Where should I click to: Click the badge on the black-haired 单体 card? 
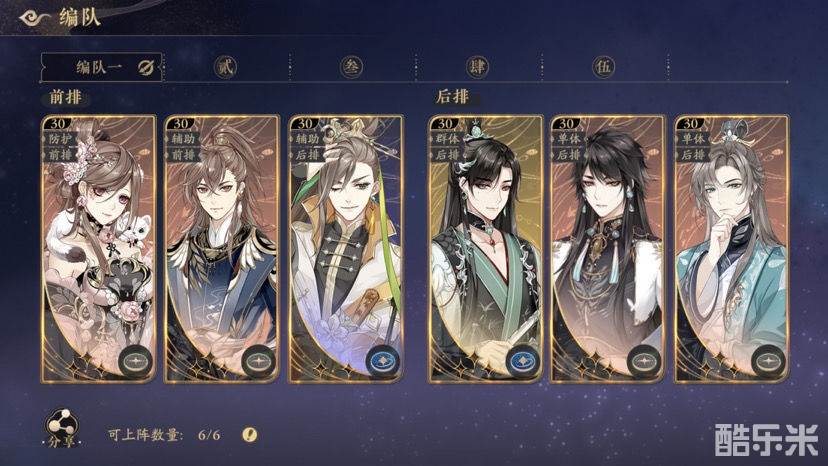[x=644, y=362]
